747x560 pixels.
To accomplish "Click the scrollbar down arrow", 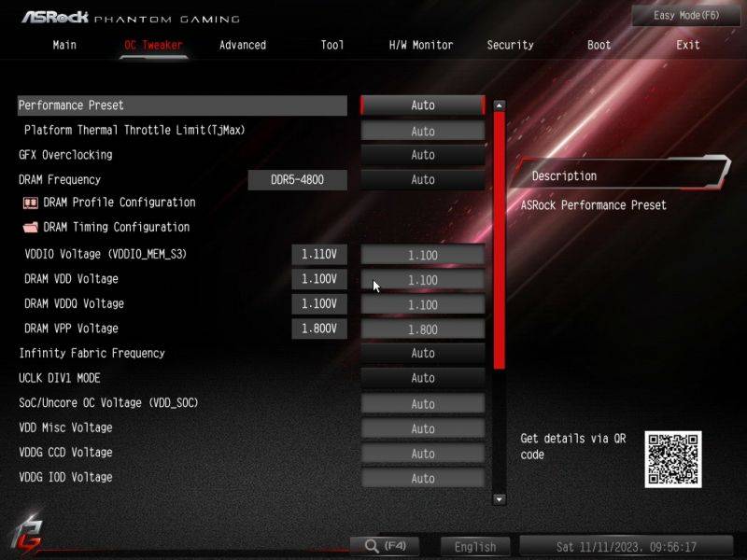I will 499,499.
